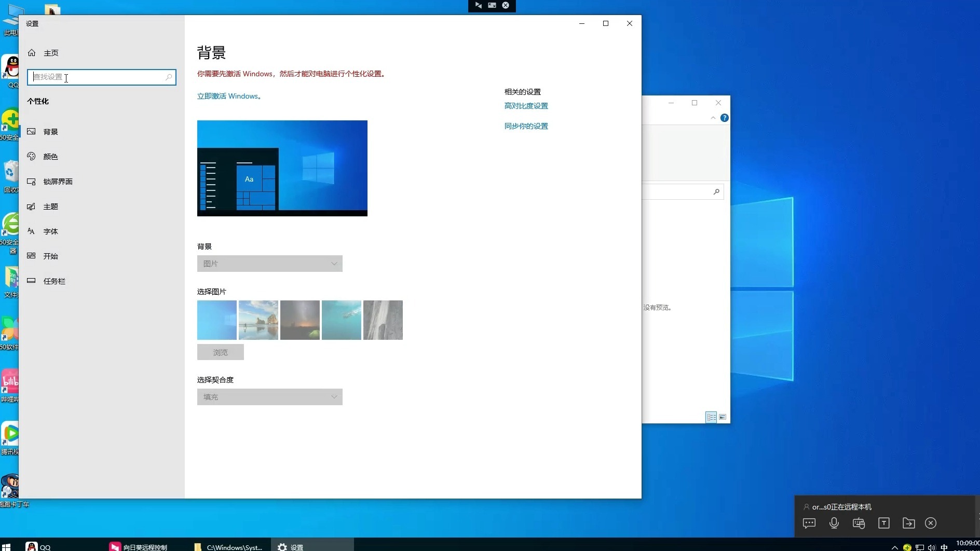The height and width of the screenshot is (551, 980).
Task: Open the 任务栏 settings page
Action: click(102, 281)
